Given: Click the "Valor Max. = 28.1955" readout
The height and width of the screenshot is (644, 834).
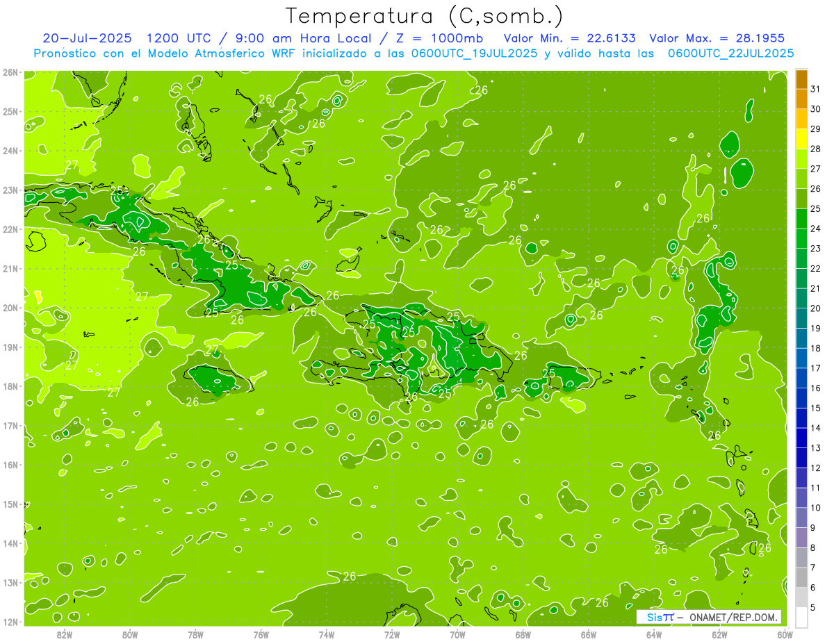Looking at the screenshot, I should coord(719,38).
